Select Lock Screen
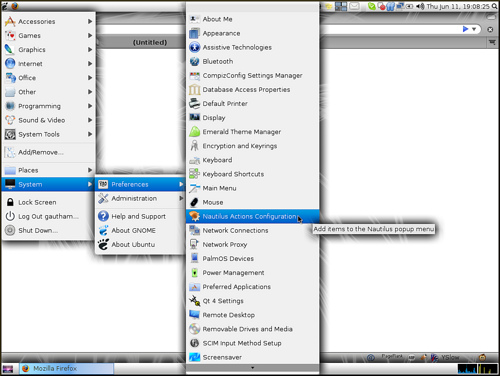The image size is (500, 376). pos(49,202)
